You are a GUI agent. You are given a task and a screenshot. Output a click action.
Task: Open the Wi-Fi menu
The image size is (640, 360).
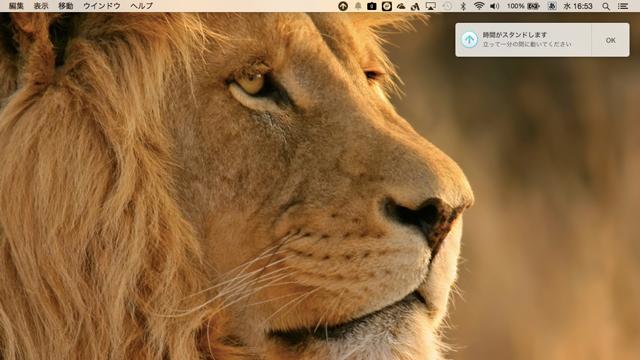(479, 6)
